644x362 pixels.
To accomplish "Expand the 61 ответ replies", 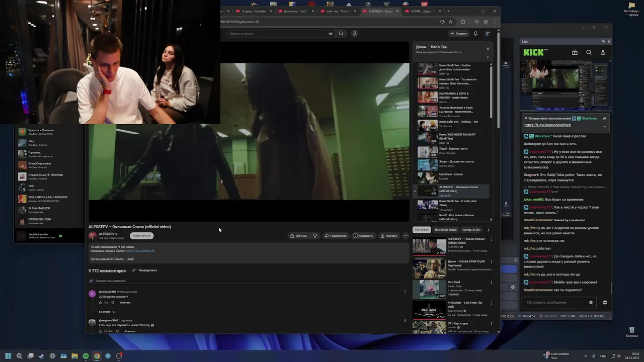I will point(107,312).
